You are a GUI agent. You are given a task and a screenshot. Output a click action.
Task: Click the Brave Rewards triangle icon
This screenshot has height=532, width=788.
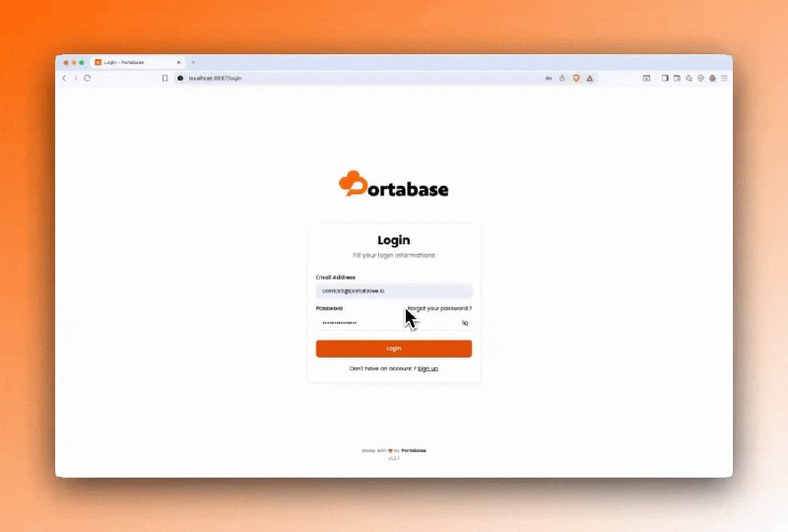pos(589,78)
